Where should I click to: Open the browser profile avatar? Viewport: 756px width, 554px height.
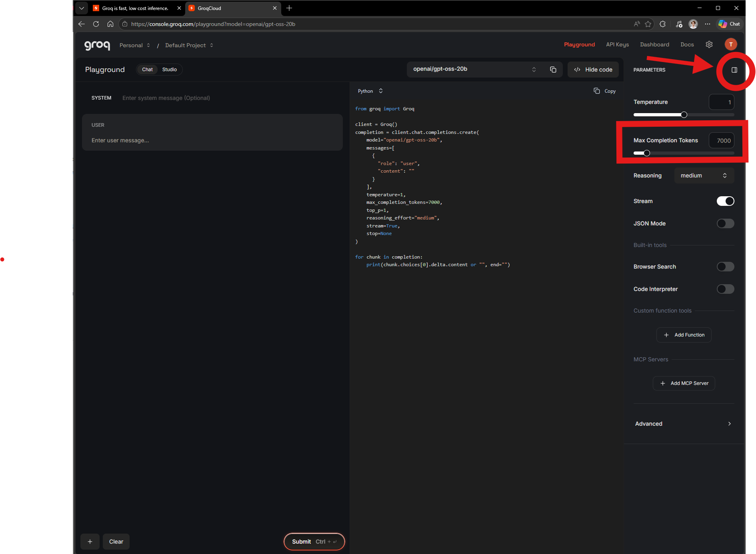(693, 24)
